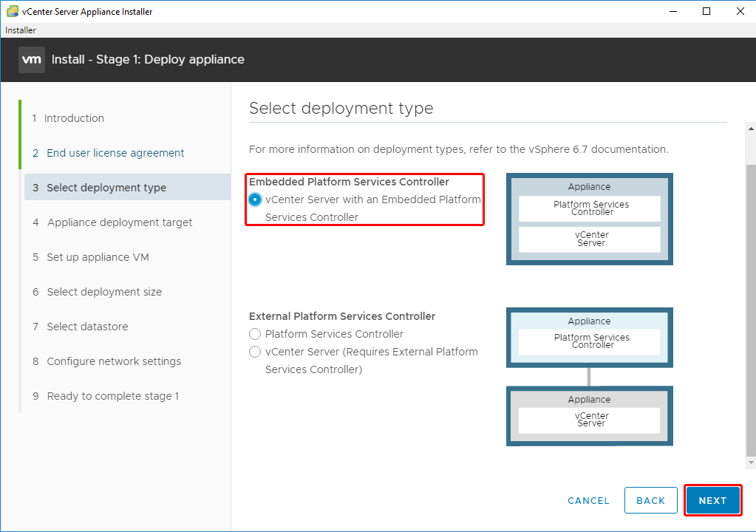Click the embedded Platform Services Controller appliance diagram

pos(589,219)
